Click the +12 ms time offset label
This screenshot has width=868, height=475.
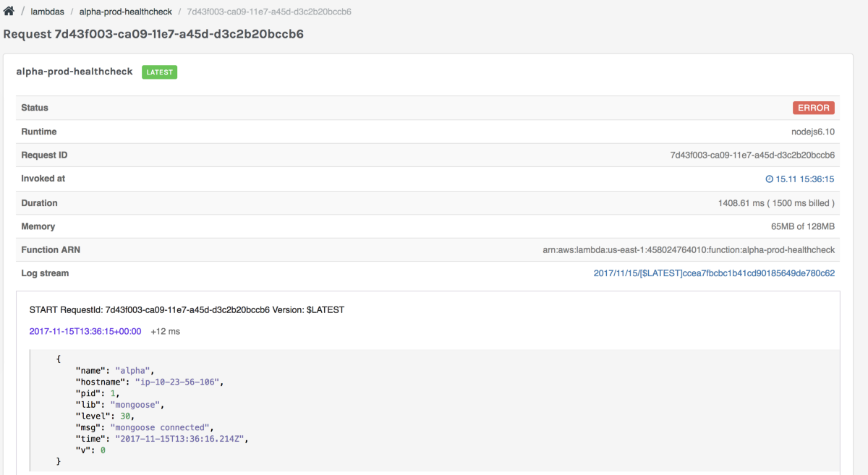[x=165, y=331]
